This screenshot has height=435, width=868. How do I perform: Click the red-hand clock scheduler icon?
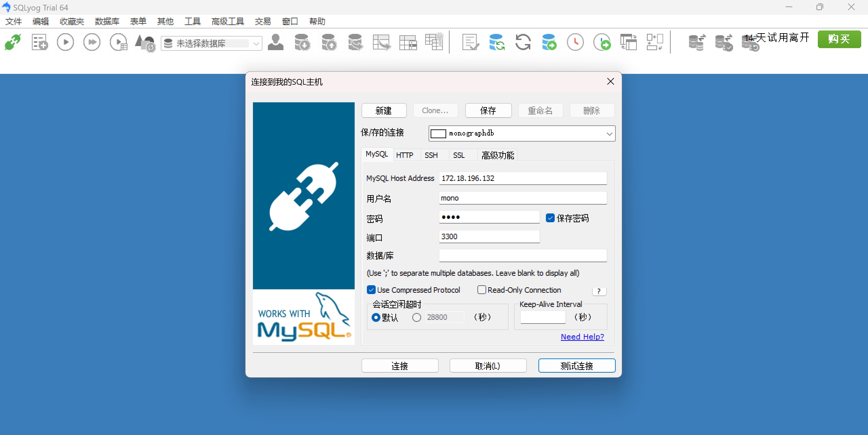click(x=575, y=43)
